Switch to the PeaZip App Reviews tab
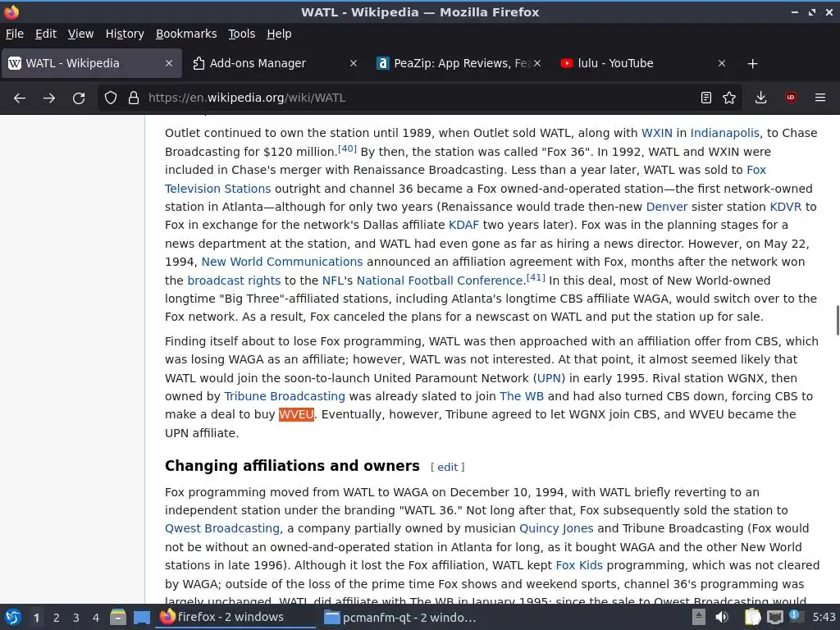The width and height of the screenshot is (840, 630). click(459, 63)
